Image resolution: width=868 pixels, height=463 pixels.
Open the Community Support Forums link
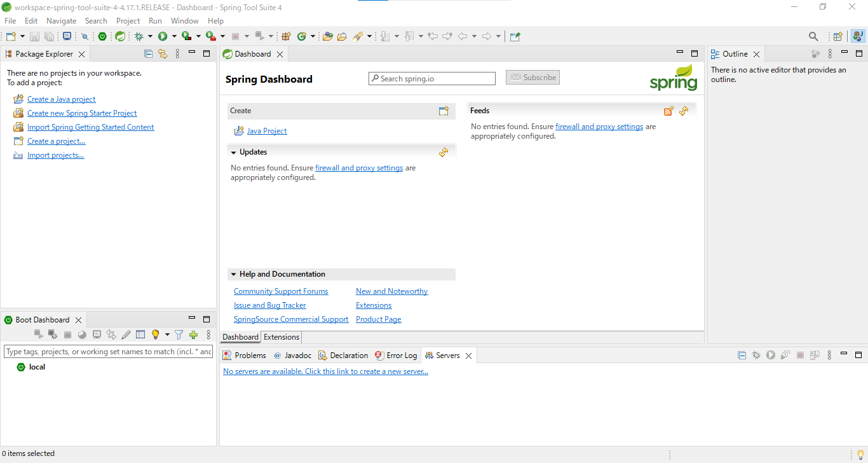[281, 291]
